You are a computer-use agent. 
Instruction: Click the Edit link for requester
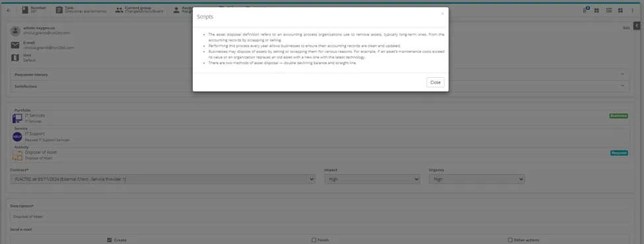coord(626,28)
